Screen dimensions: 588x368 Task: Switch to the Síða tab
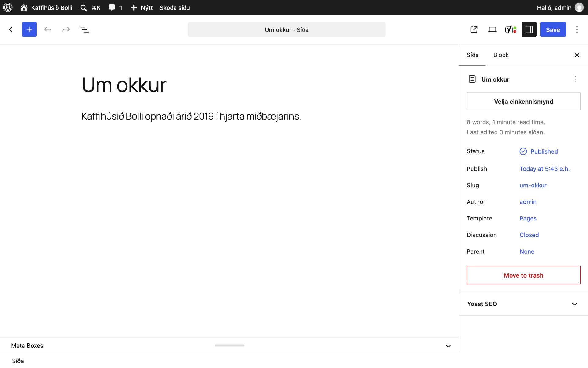coord(472,55)
